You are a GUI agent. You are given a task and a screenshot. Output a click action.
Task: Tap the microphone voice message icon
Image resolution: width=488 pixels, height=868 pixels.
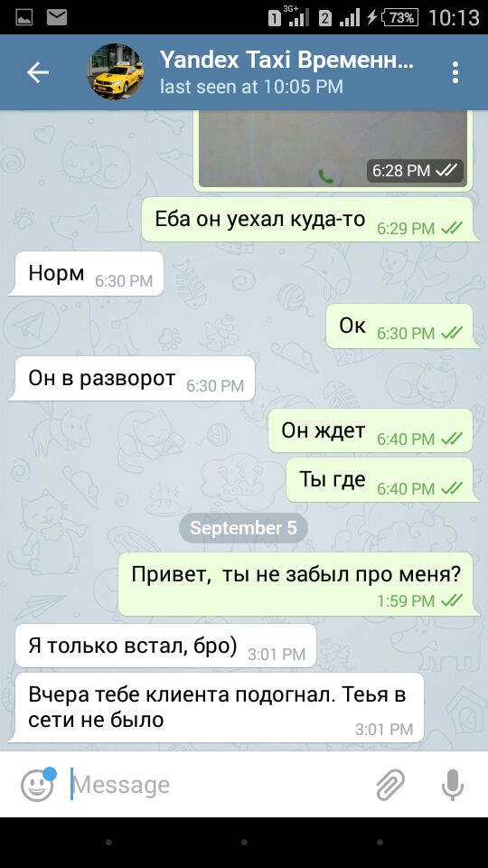(452, 785)
